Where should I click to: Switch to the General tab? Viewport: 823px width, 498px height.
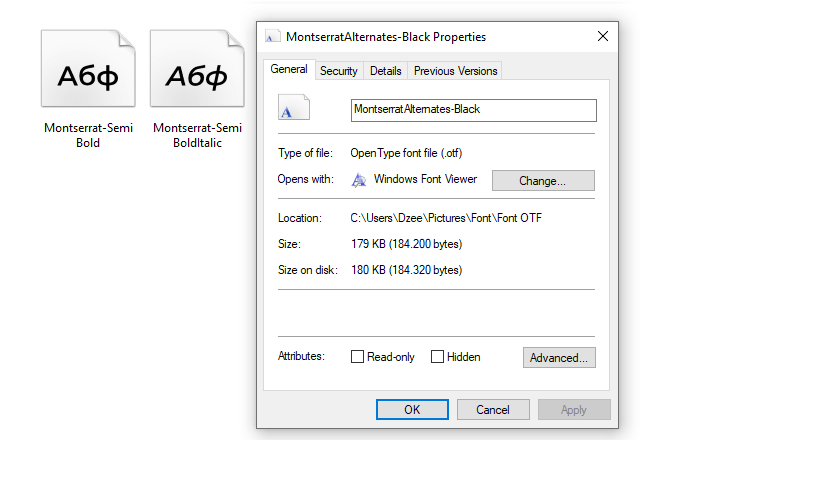coord(289,69)
